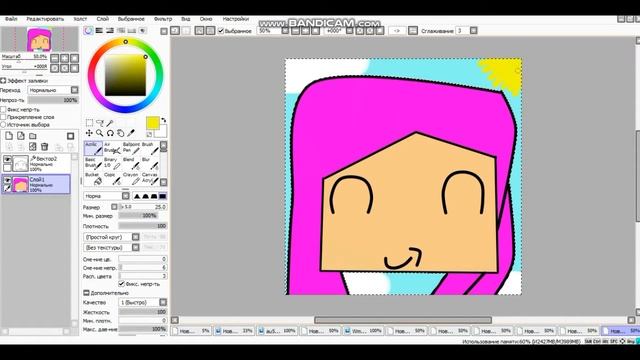Select Источник выбора radio option
Image resolution: width=640 pixels, height=360 pixels.
3,124
